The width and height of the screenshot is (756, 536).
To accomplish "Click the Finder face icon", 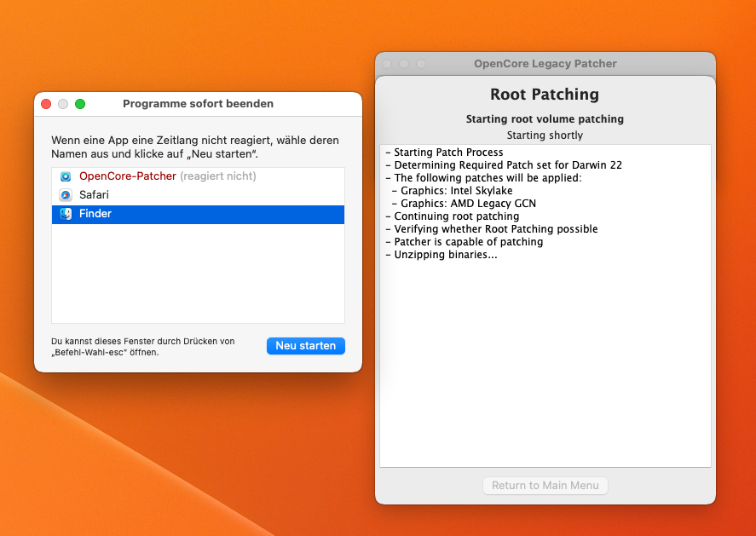I will pos(66,214).
